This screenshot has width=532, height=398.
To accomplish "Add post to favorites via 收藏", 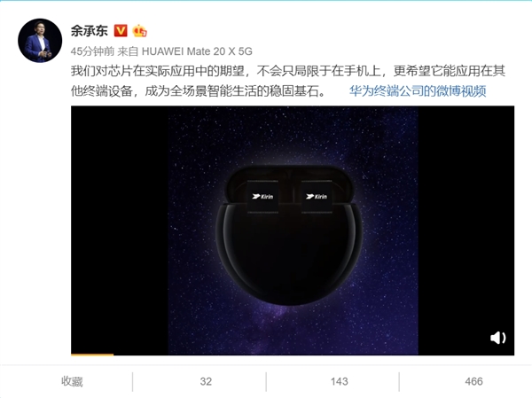I will click(72, 381).
